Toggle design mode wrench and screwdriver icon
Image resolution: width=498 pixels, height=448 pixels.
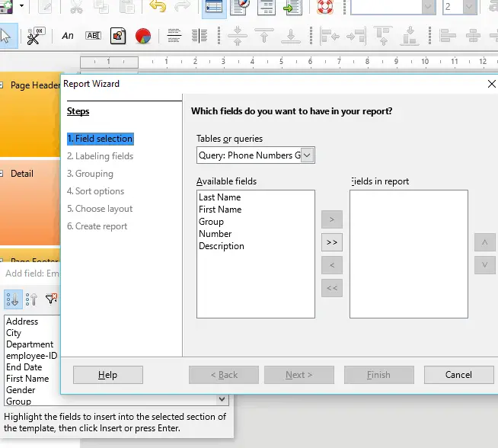[x=36, y=36]
